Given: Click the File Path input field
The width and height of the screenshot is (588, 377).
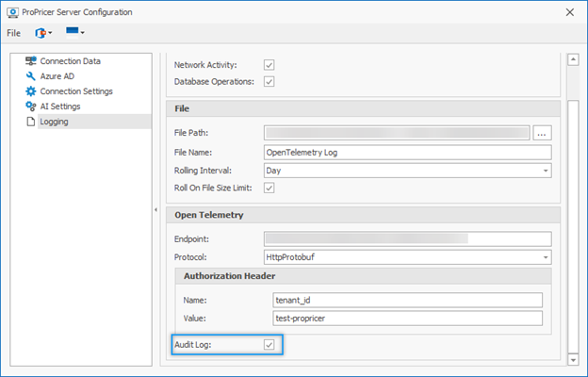Looking at the screenshot, I should point(397,133).
